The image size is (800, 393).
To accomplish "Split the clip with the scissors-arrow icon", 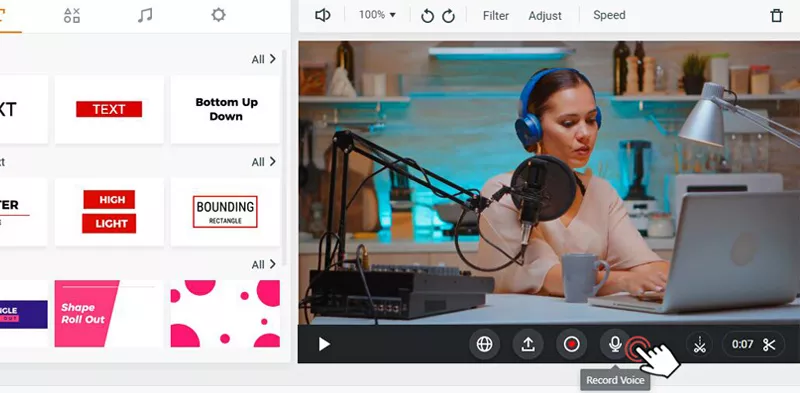I will pyautogui.click(x=699, y=345).
